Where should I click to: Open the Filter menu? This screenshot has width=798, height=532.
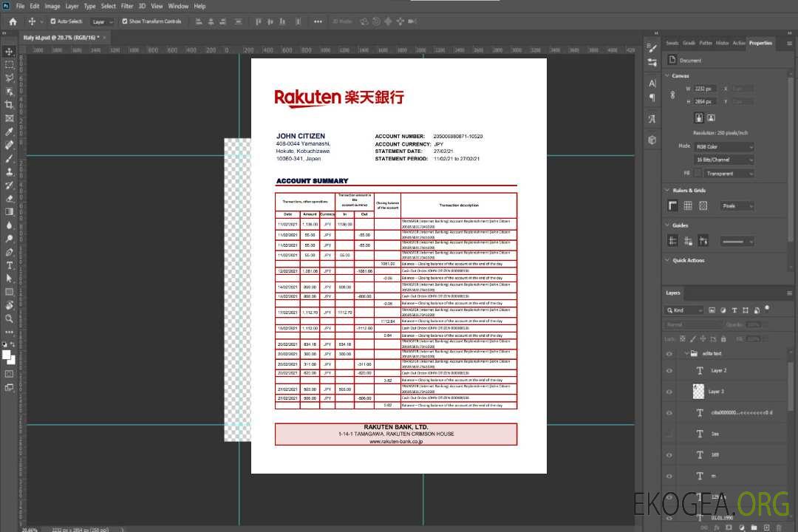click(127, 6)
